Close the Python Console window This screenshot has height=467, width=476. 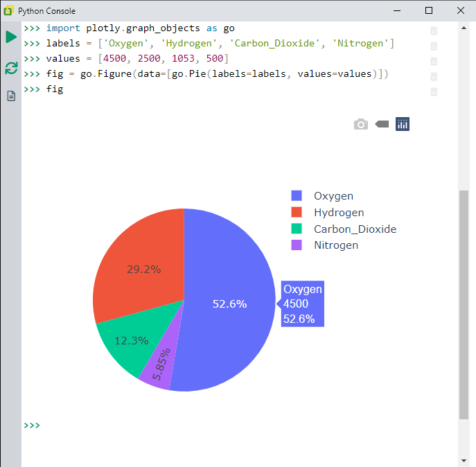(x=461, y=10)
